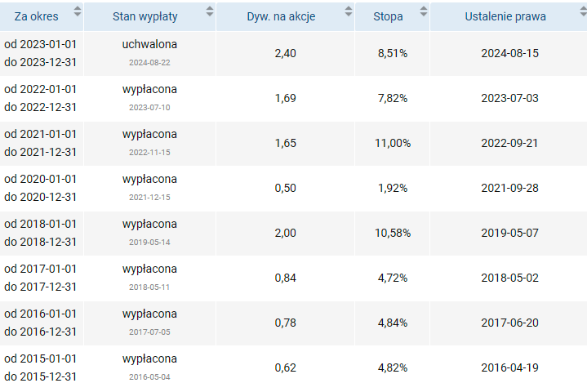Click the sort arrows beside Za okres
Screen dimensions: 587x392
[78, 11]
